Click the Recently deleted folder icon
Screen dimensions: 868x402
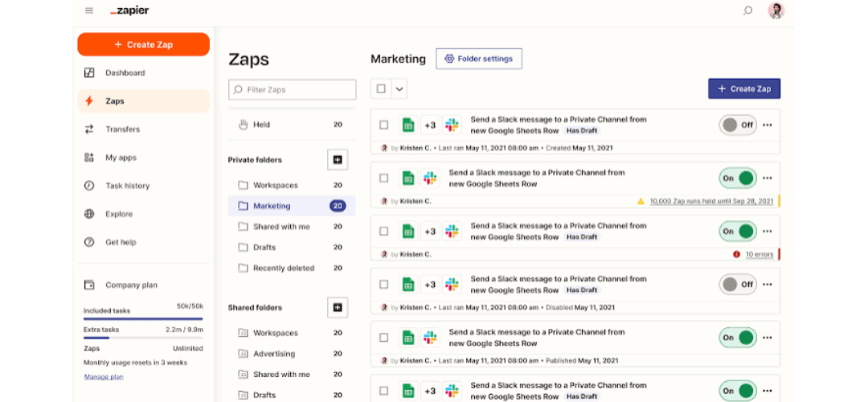[243, 268]
